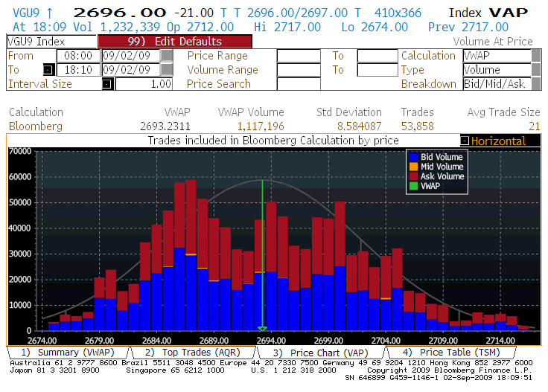Click the 2684.00 x-axis price label
Screen dimensions: 548x392
156,341
